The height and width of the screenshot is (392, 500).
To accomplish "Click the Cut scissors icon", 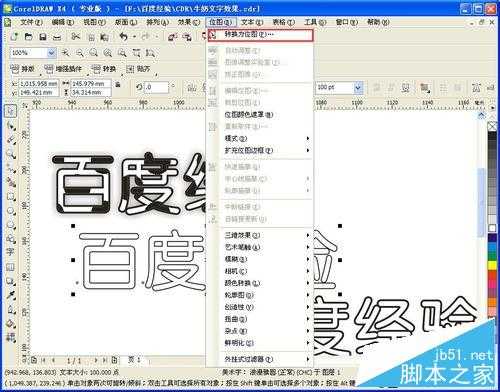I will tap(76, 36).
